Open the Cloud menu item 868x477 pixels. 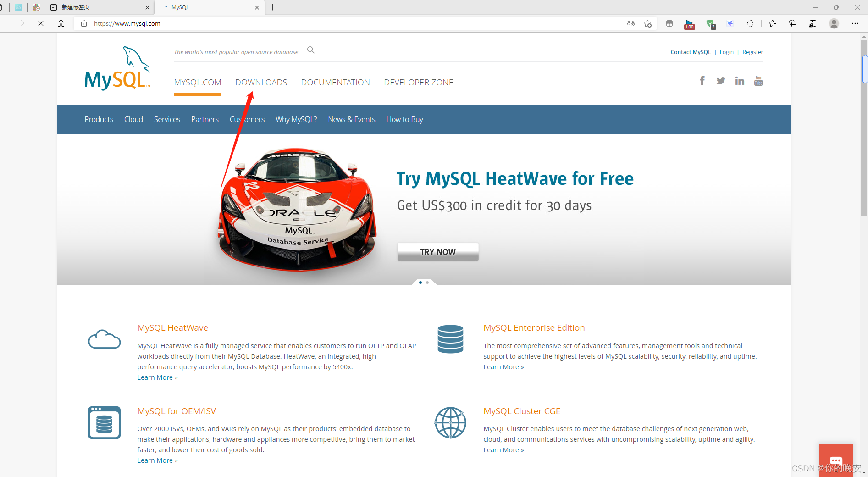pyautogui.click(x=133, y=119)
